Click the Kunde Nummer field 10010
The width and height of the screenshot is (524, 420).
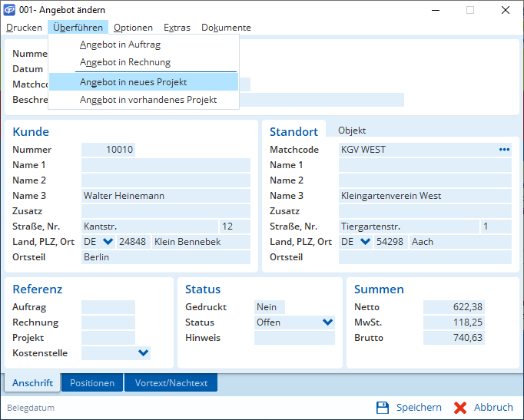coord(108,150)
